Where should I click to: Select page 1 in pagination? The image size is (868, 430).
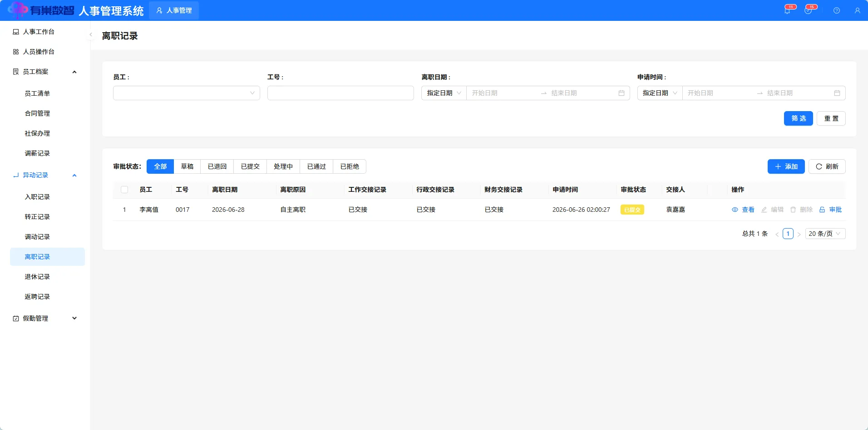pos(788,234)
